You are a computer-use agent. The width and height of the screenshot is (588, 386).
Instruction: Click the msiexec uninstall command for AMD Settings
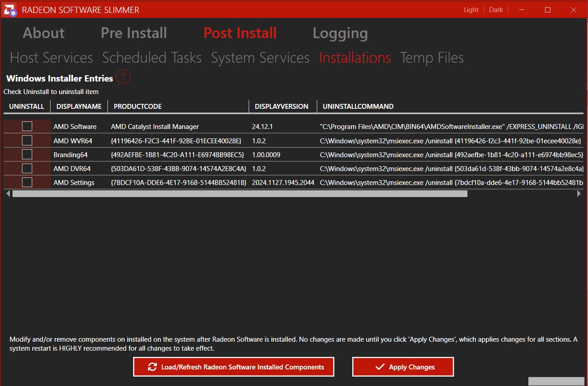(450, 182)
